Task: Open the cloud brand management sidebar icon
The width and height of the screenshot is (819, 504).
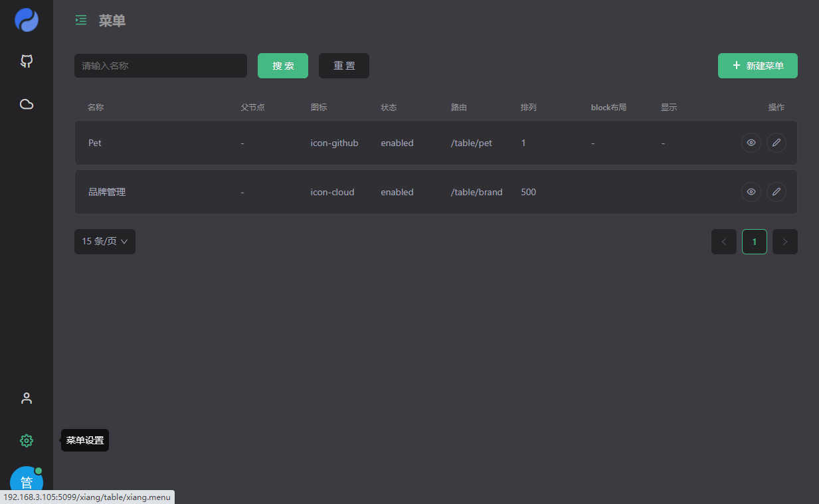Action: point(27,104)
